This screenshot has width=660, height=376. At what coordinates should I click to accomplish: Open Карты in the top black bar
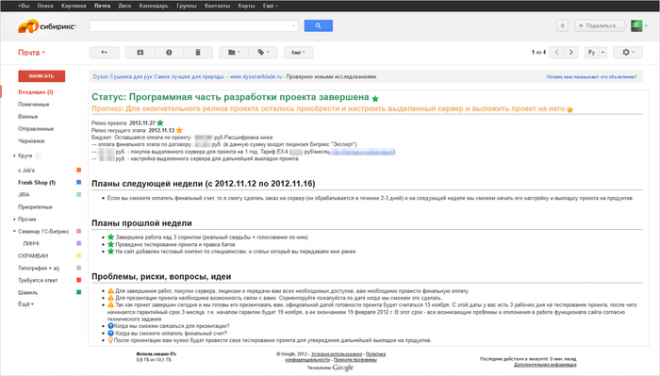pyautogui.click(x=246, y=6)
